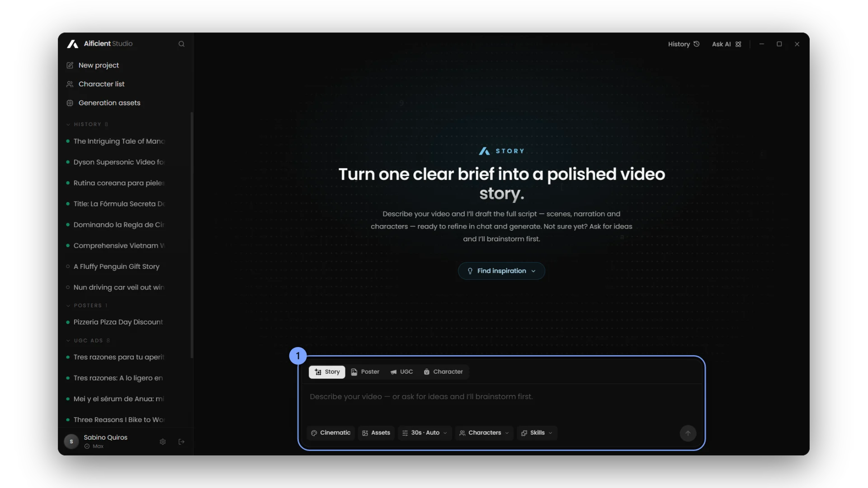Collapse the HISTORY section

(87, 124)
